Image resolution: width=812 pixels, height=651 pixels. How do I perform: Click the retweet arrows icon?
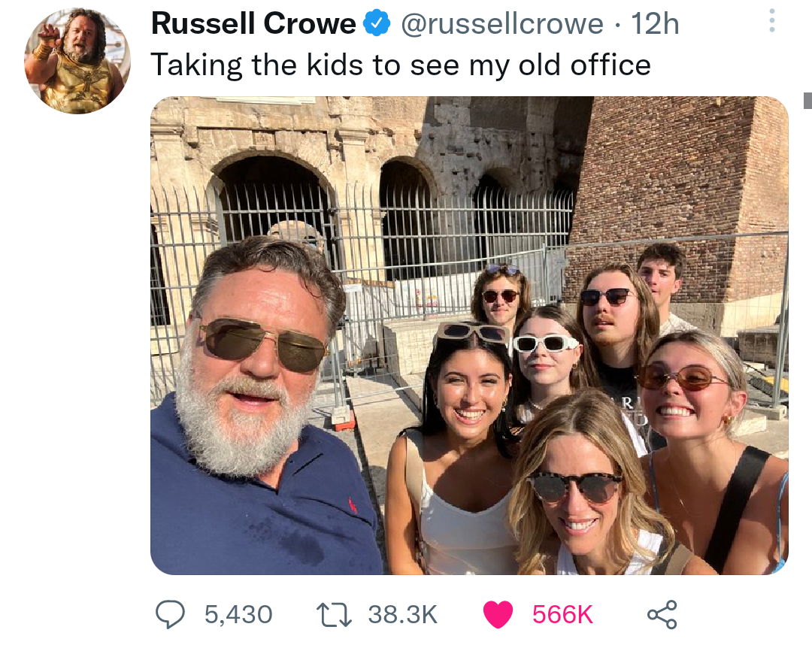[334, 614]
